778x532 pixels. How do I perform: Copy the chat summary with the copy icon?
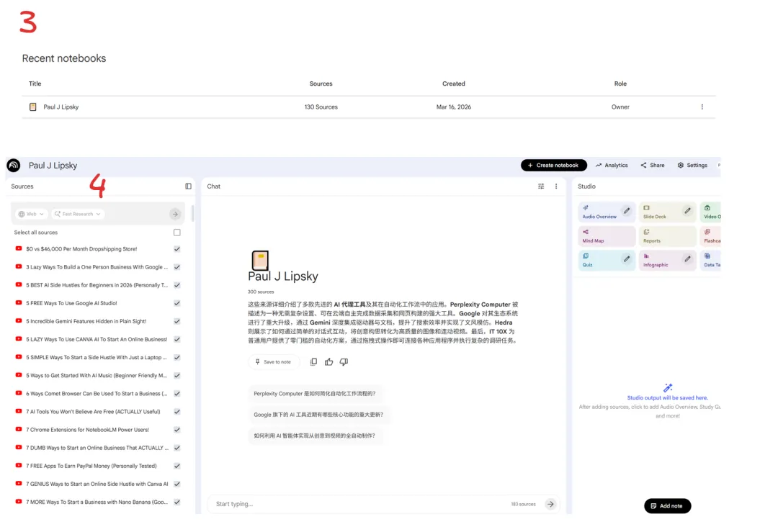click(313, 362)
